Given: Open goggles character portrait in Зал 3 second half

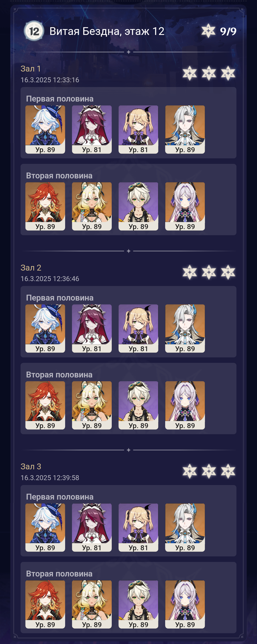Looking at the screenshot, I should click(x=138, y=604).
